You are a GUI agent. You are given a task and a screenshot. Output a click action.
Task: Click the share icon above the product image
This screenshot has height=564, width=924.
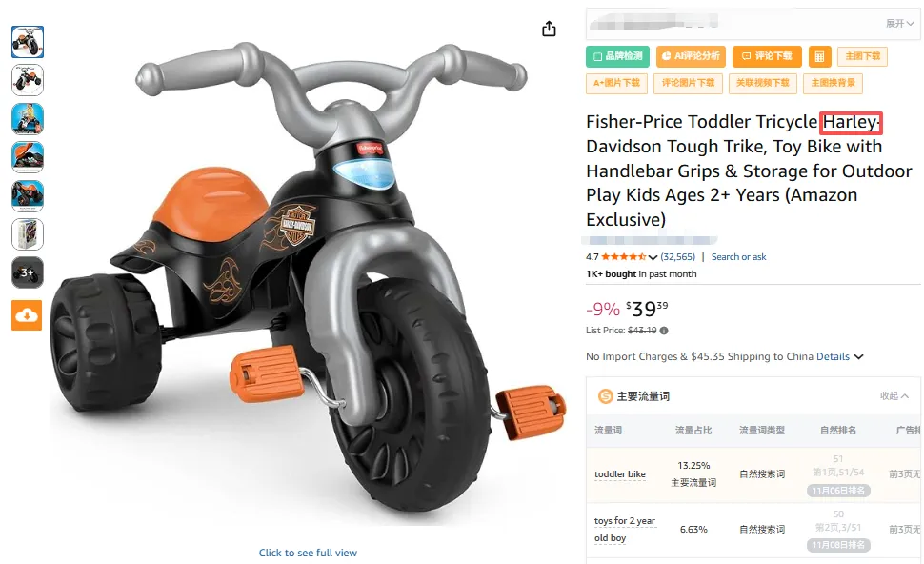pyautogui.click(x=549, y=30)
